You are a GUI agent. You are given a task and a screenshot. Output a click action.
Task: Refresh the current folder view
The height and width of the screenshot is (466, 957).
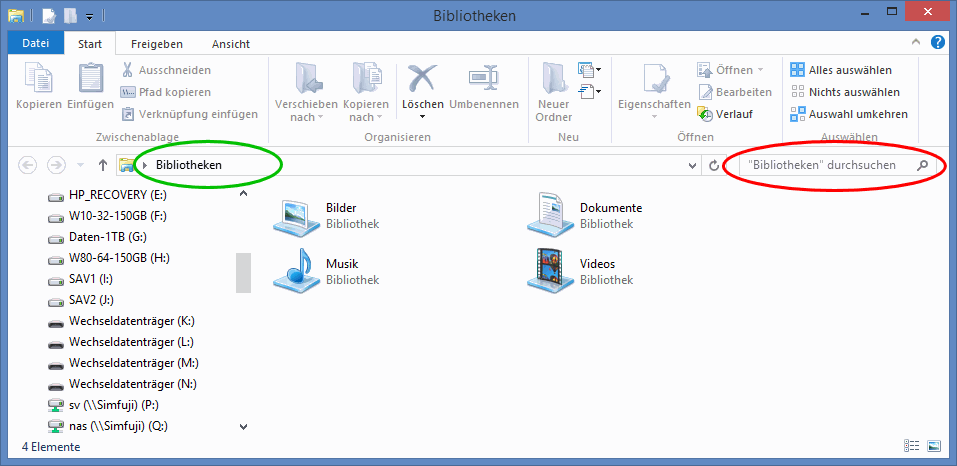coord(713,165)
